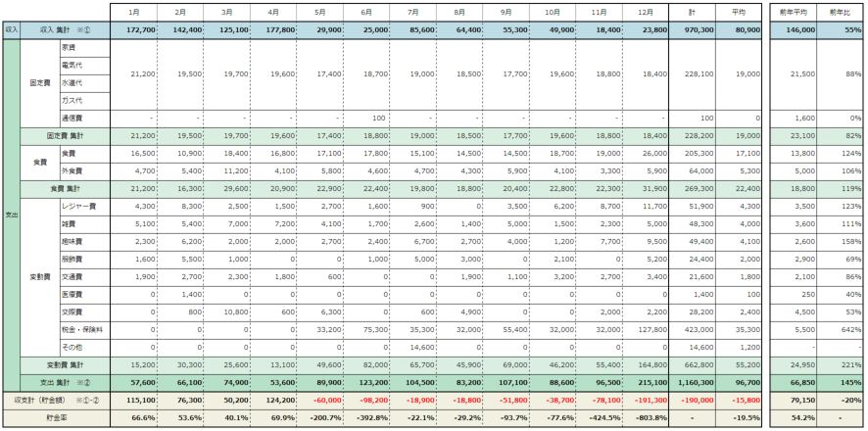This screenshot has width=868, height=431.
Task: Select 通信費 前年平均 cell 1,600
Action: [x=794, y=119]
